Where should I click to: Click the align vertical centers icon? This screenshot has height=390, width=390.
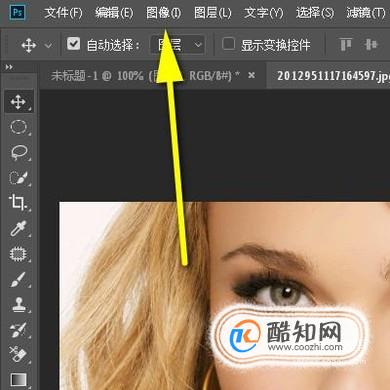coord(371,44)
